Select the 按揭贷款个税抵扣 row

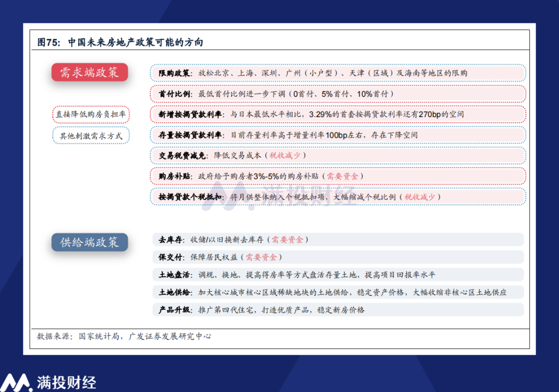click(337, 197)
